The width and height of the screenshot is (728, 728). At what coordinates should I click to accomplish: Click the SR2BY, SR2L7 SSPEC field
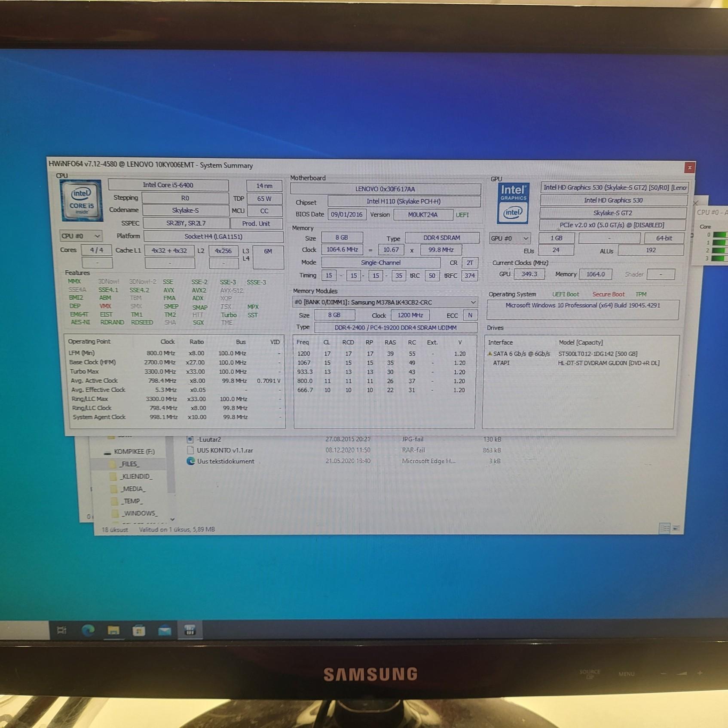[x=186, y=223]
